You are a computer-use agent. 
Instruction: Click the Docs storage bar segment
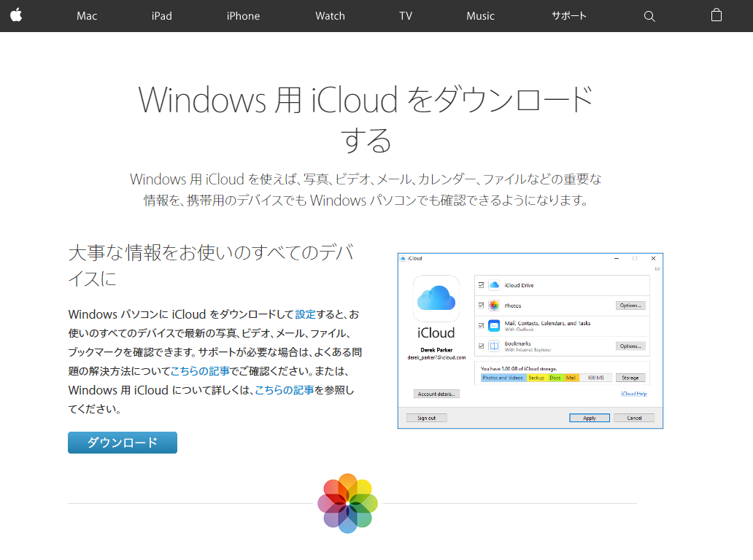click(555, 378)
